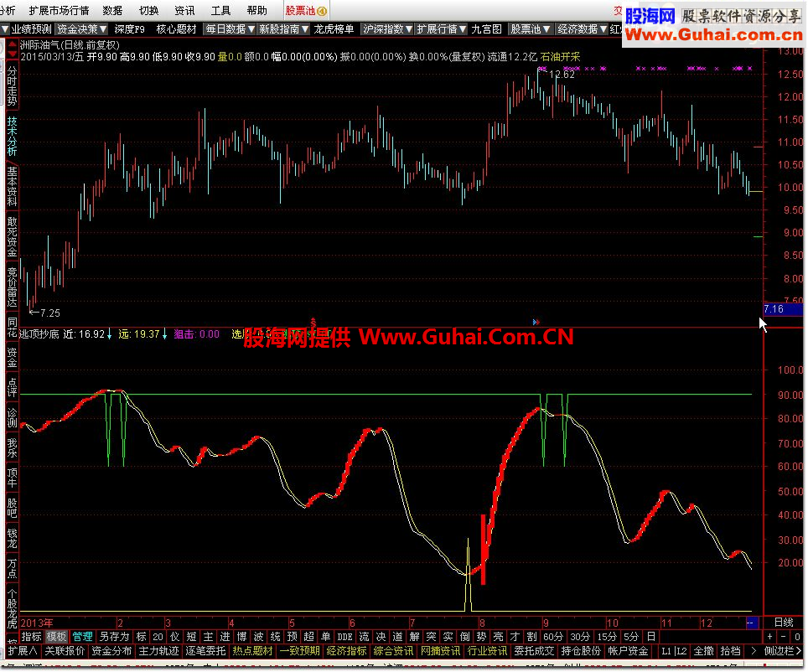Open the 数据 menu
This screenshot has height=672, width=808.
(x=111, y=11)
